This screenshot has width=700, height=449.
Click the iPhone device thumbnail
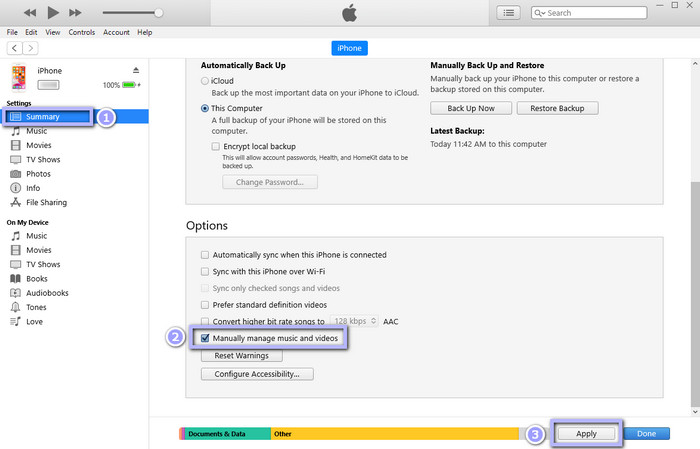click(18, 77)
